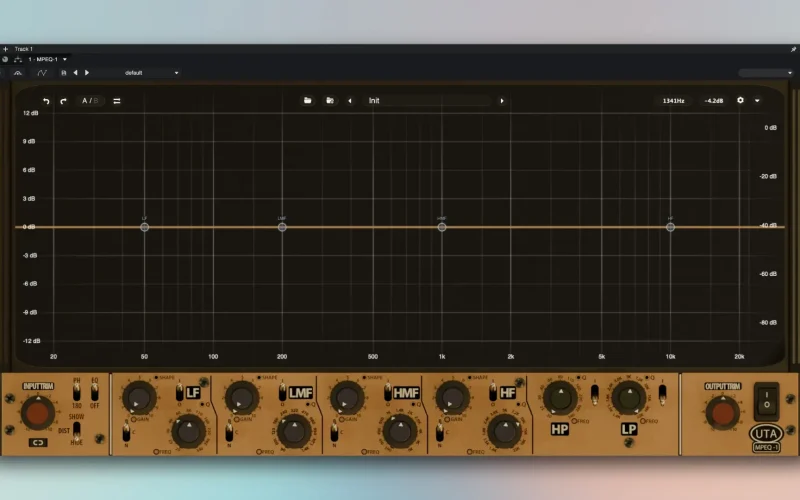Toggle the HF band on switch
The height and width of the screenshot is (500, 800).
pyautogui.click(x=493, y=392)
